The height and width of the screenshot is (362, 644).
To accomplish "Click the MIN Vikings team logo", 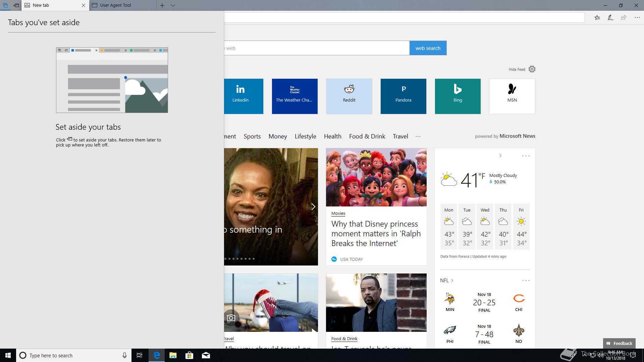I will [450, 298].
